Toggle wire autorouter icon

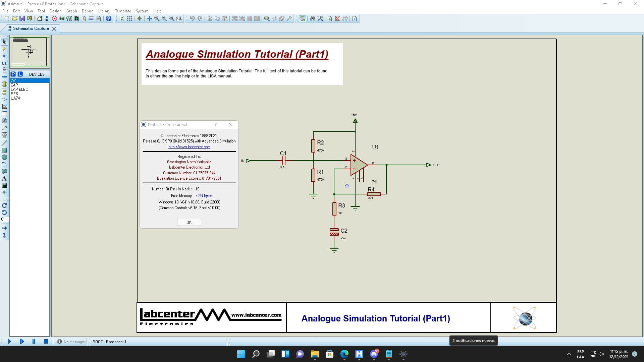pos(303,19)
